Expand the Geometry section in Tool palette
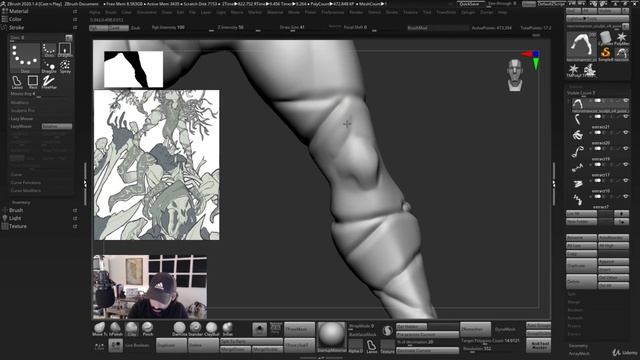This screenshot has height=360, width=640. tap(578, 346)
